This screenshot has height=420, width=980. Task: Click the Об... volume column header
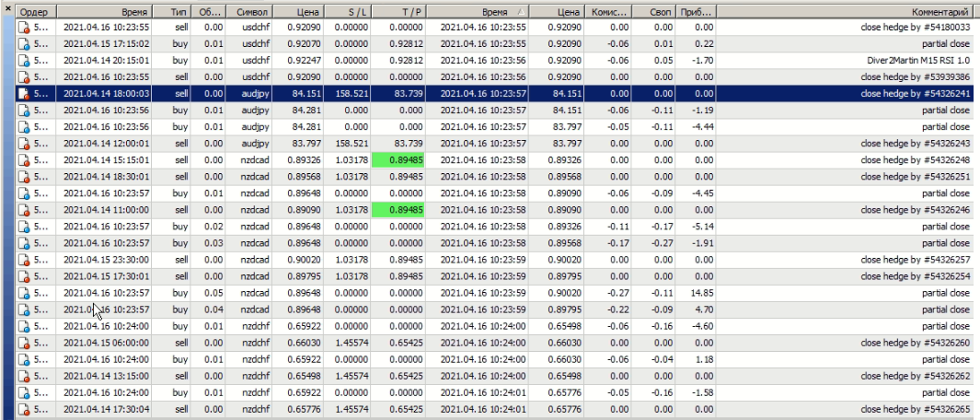pos(209,12)
